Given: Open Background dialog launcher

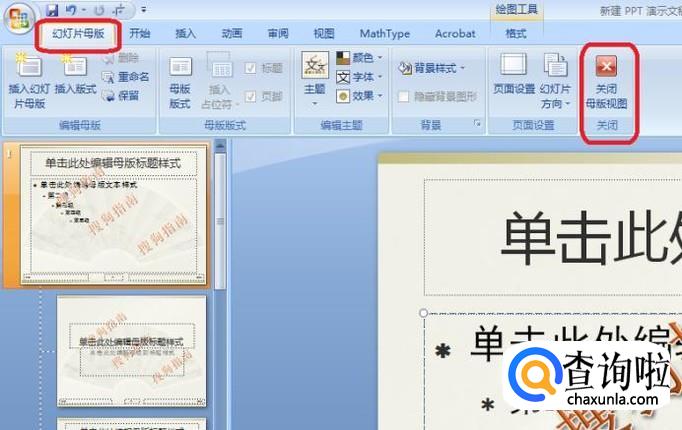Looking at the screenshot, I should pyautogui.click(x=477, y=123).
